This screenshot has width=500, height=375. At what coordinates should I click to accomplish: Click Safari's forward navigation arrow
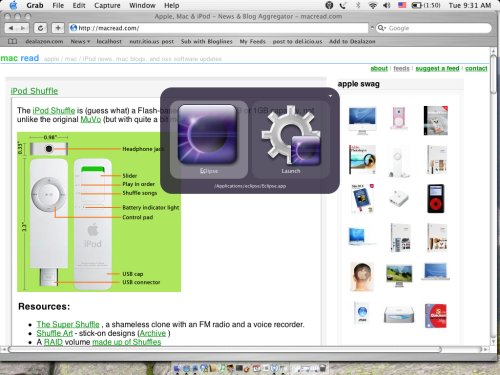(23, 28)
